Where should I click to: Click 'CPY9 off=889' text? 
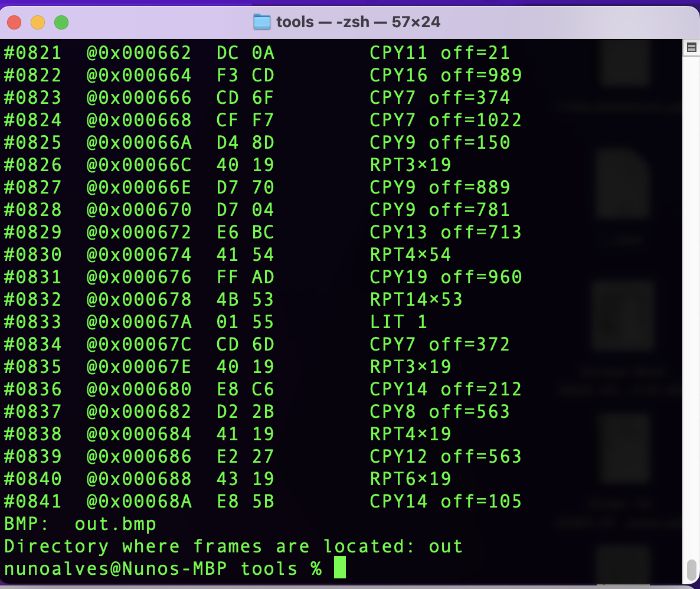(x=440, y=187)
